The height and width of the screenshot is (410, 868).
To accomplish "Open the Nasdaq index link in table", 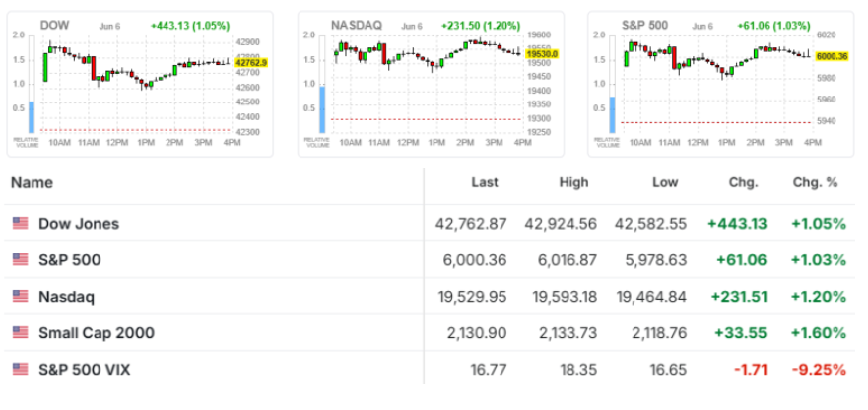I will [x=66, y=297].
